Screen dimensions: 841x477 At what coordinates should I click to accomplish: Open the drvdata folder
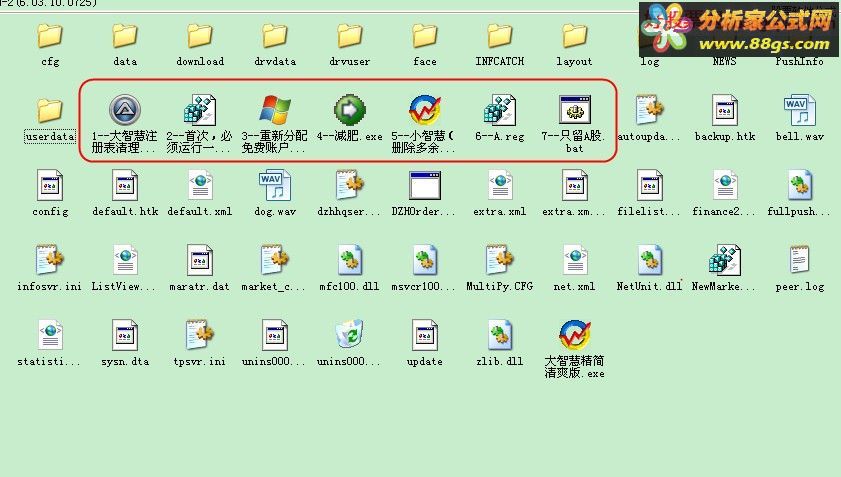pos(275,36)
